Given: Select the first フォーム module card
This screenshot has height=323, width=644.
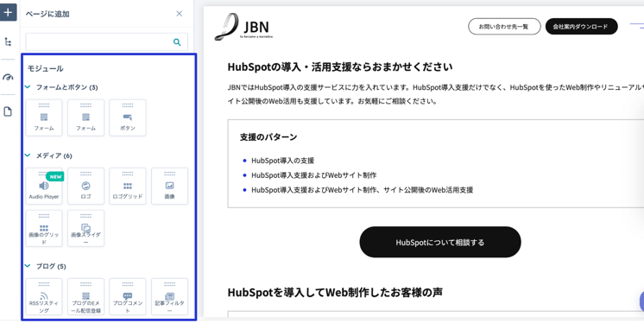Looking at the screenshot, I should (x=44, y=117).
